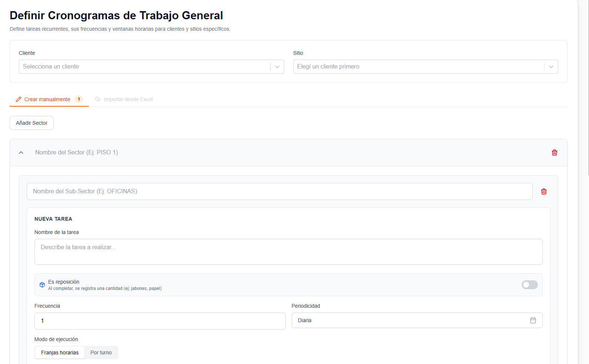
Task: Collapse the sector panel with the chevron
Action: pyautogui.click(x=21, y=153)
